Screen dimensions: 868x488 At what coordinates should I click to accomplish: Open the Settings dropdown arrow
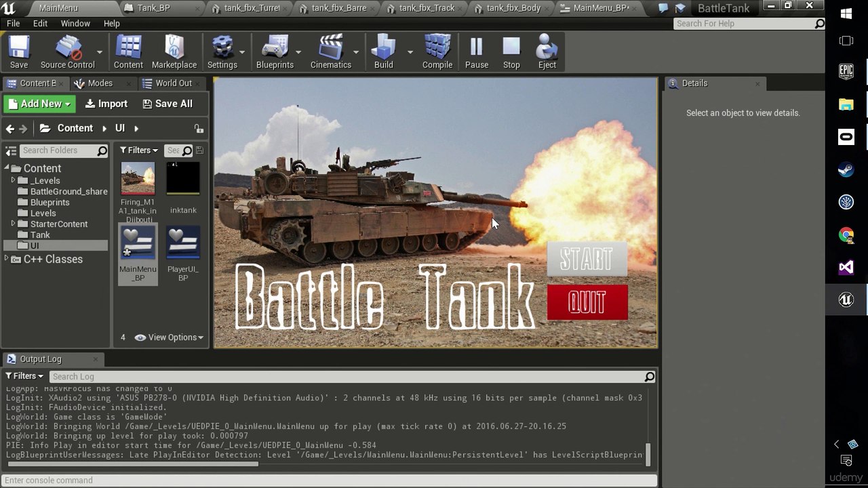coord(242,52)
